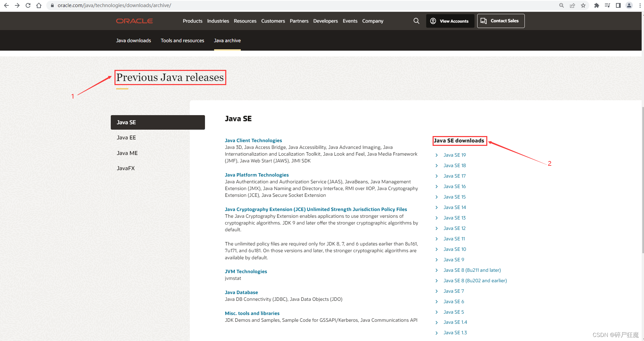Click the View Accounts button
This screenshot has height=341, width=644.
tap(450, 21)
